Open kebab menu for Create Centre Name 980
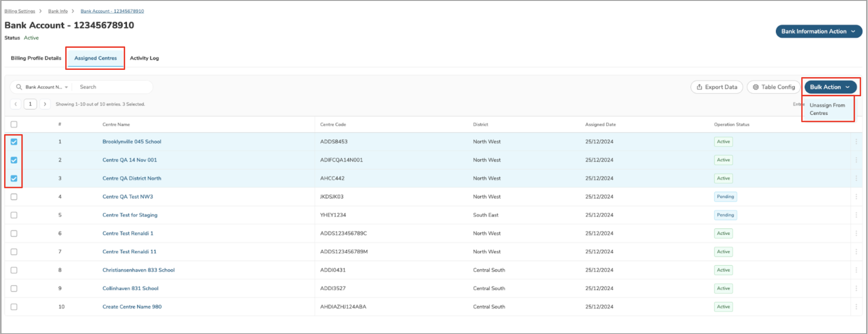868x334 pixels. [856, 307]
